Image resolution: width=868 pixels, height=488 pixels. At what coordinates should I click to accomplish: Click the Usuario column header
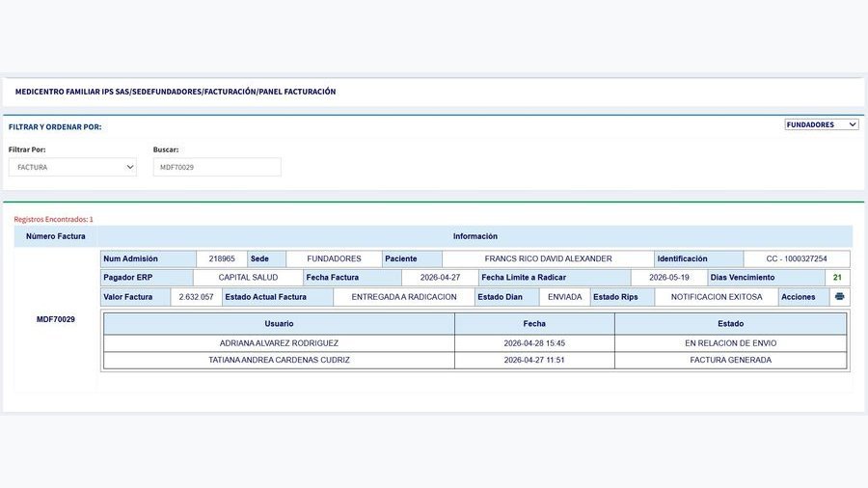(x=279, y=324)
